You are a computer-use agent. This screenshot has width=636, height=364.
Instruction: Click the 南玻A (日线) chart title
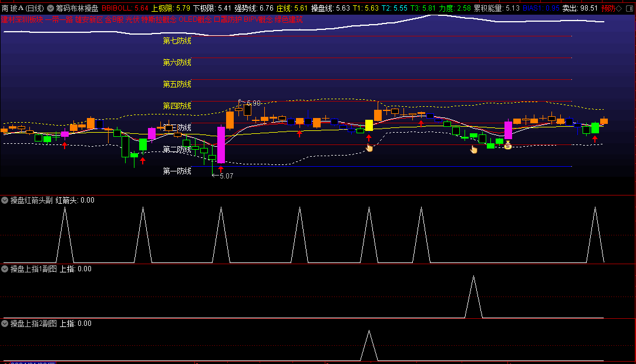[22, 8]
